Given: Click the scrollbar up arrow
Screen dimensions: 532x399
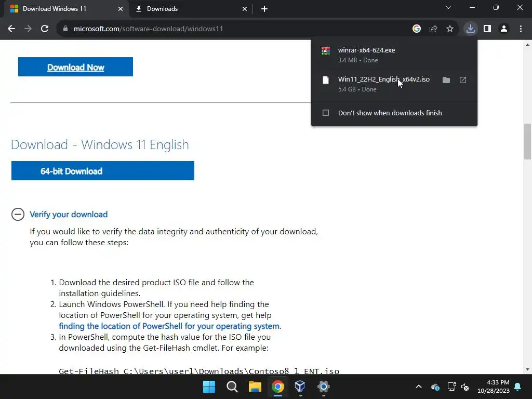Looking at the screenshot, I should [x=527, y=45].
